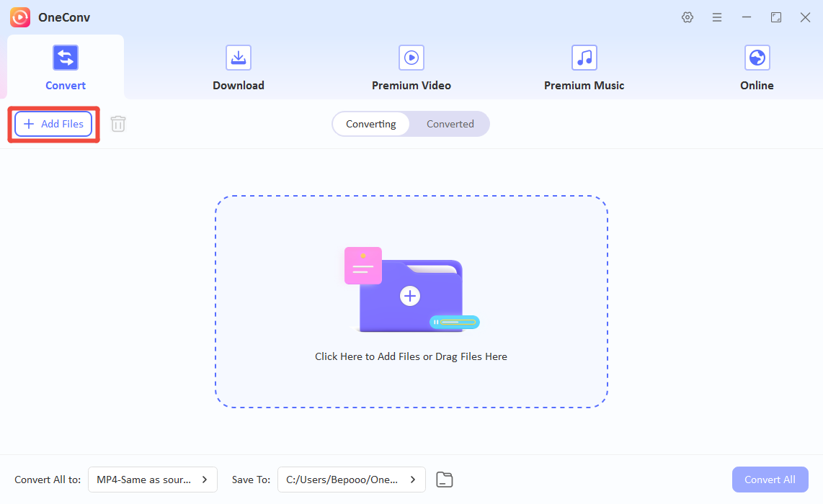Expand the Save To path dropdown
This screenshot has width=823, height=504.
352,480
